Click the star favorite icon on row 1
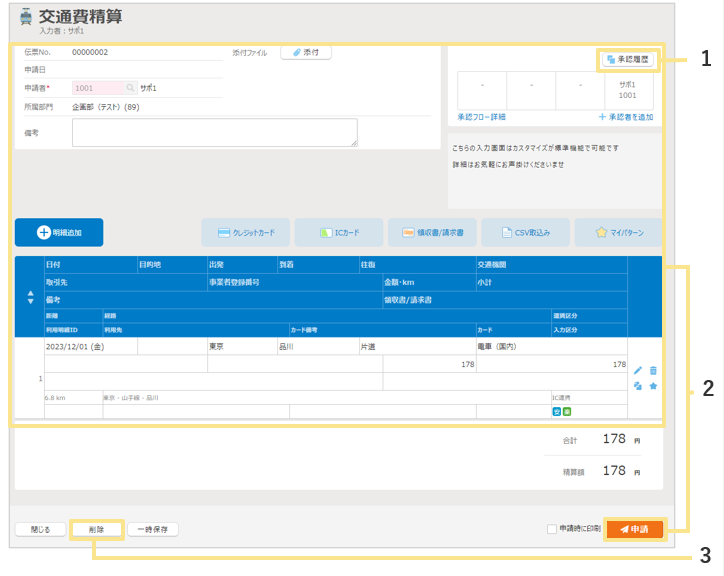Screen dimensions: 724x576 (x=653, y=386)
